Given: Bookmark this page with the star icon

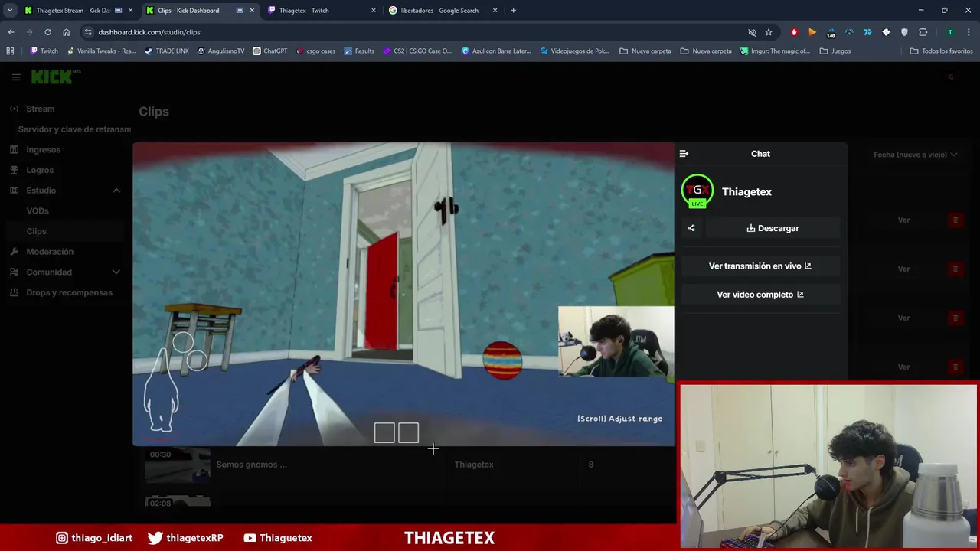Looking at the screenshot, I should pos(769,32).
